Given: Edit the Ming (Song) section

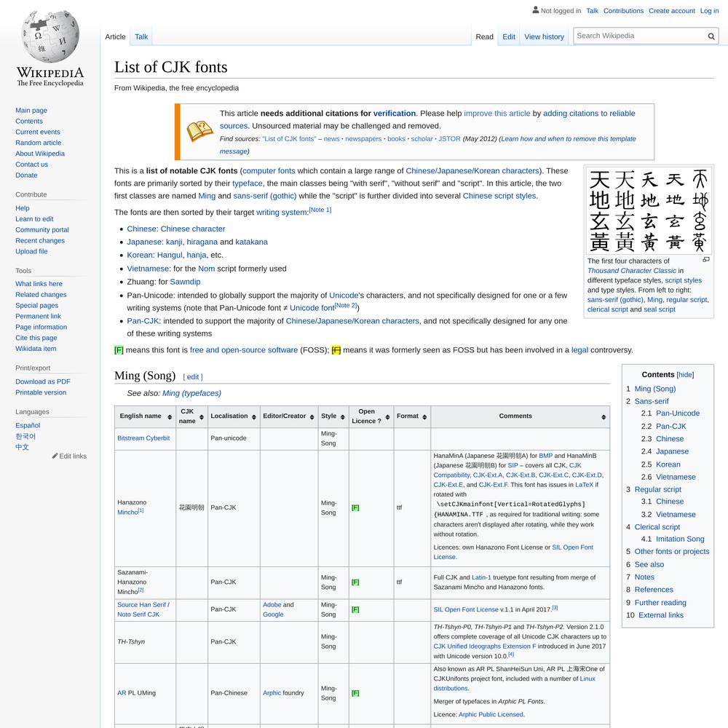Looking at the screenshot, I should pyautogui.click(x=193, y=377).
